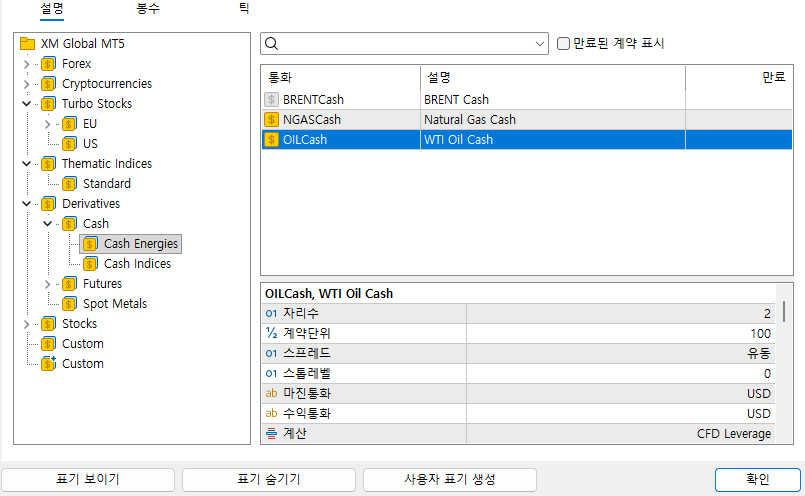This screenshot has height=496, width=805.
Task: Switch to the 봉수 tab
Action: pyautogui.click(x=147, y=8)
